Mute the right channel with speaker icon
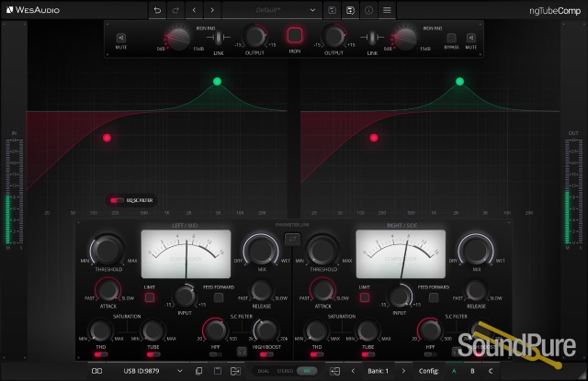Viewport: 588px width, 381px height. (471, 38)
